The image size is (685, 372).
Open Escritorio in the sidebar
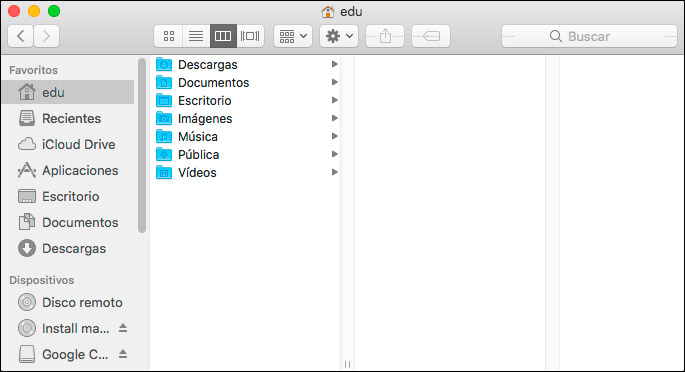coord(68,196)
